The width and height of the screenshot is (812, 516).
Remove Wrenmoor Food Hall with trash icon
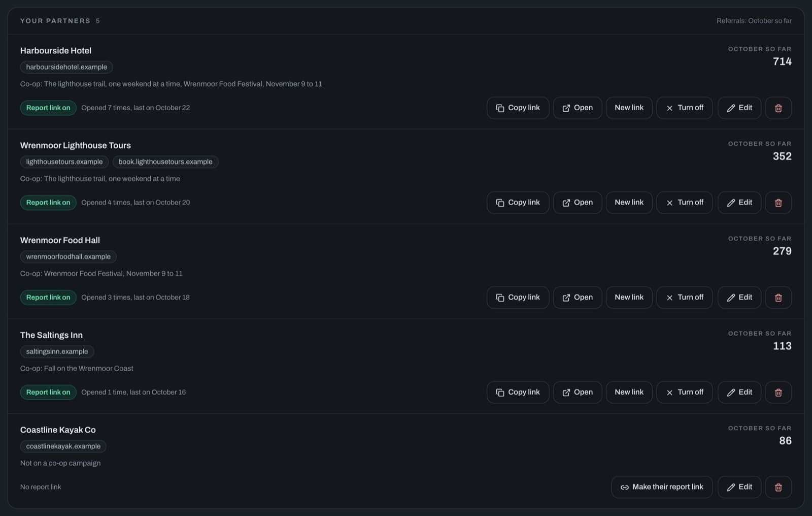pyautogui.click(x=778, y=298)
